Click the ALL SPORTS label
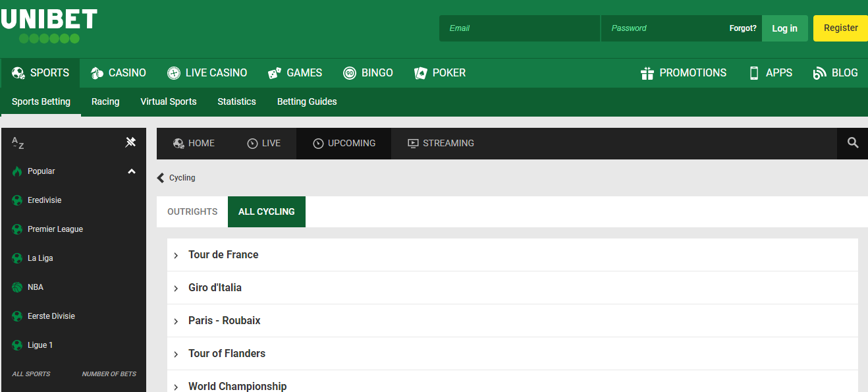The width and height of the screenshot is (868, 392). pyautogui.click(x=31, y=374)
